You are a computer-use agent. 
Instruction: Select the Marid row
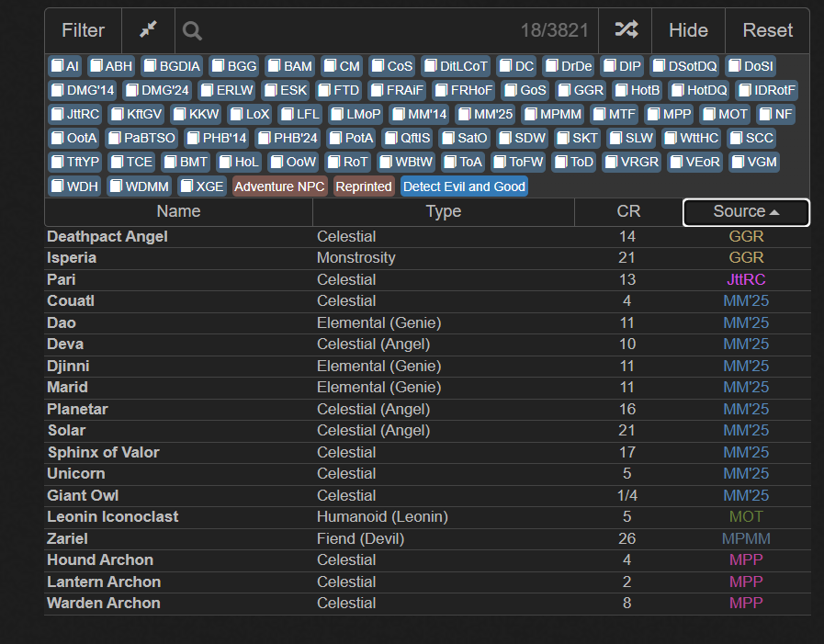coord(427,388)
